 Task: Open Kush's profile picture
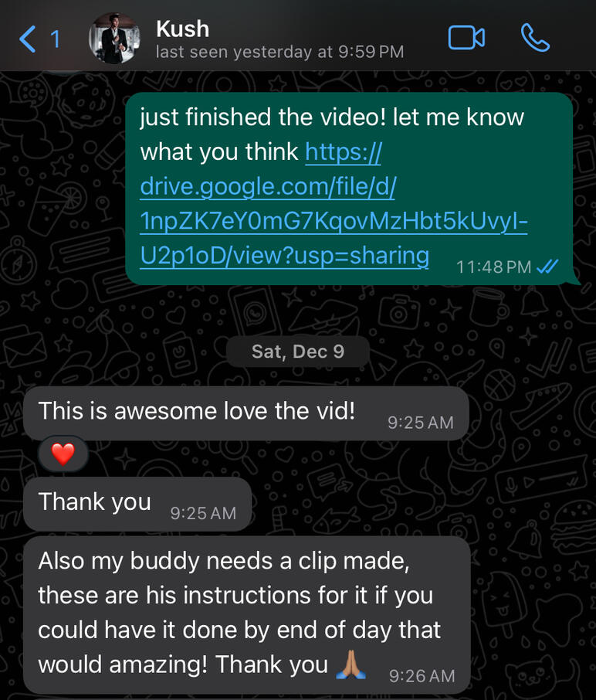tap(114, 39)
